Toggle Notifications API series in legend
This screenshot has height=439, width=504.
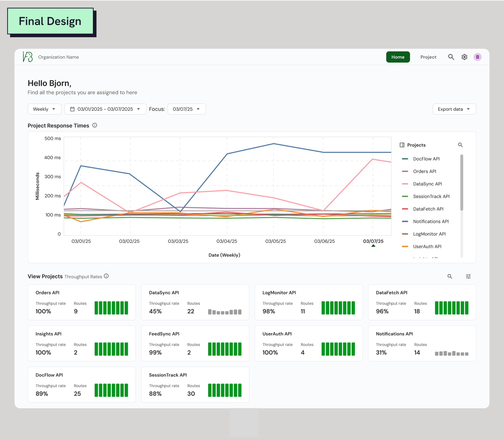click(430, 222)
